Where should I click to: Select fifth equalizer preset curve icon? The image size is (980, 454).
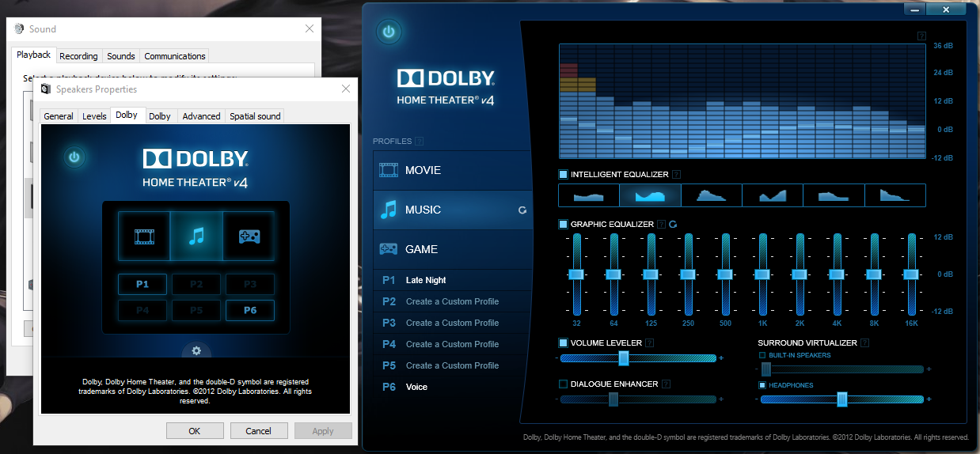[x=834, y=195]
